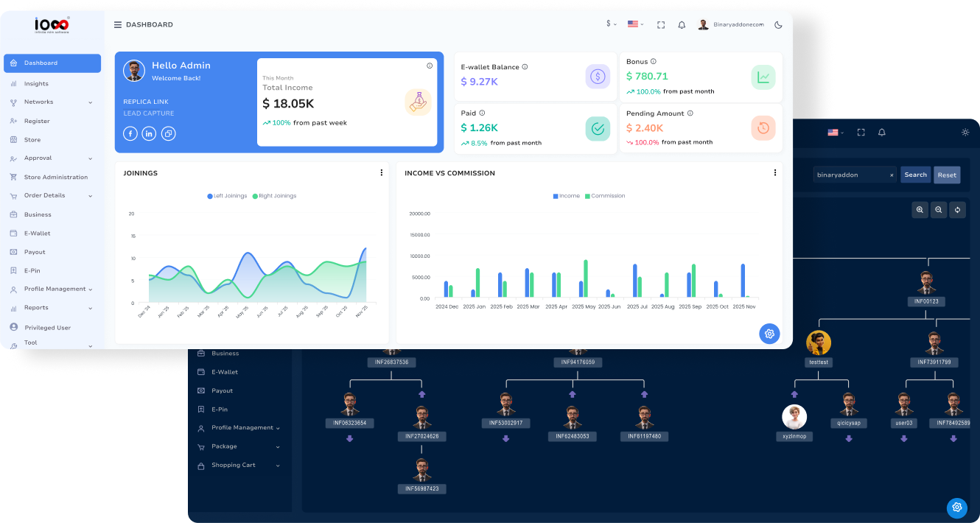
Task: Switch to light mode with sun icon
Action: tap(965, 133)
